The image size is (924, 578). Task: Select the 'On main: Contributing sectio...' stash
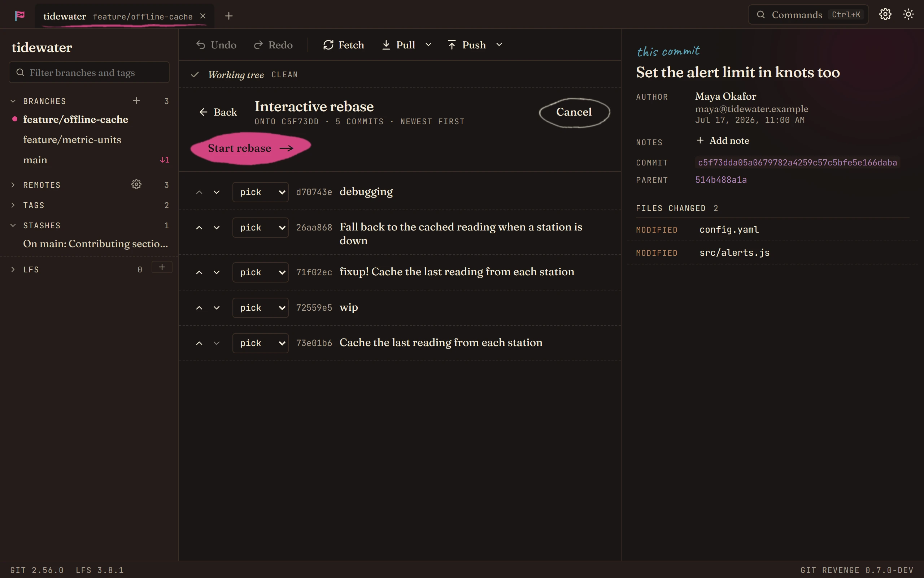click(95, 243)
